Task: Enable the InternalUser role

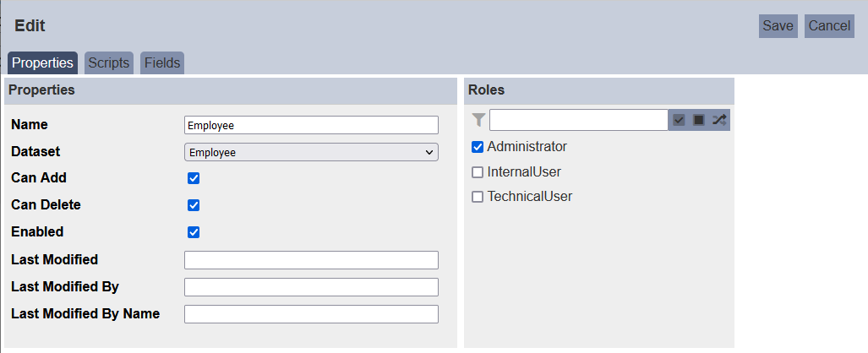Action: (x=478, y=172)
